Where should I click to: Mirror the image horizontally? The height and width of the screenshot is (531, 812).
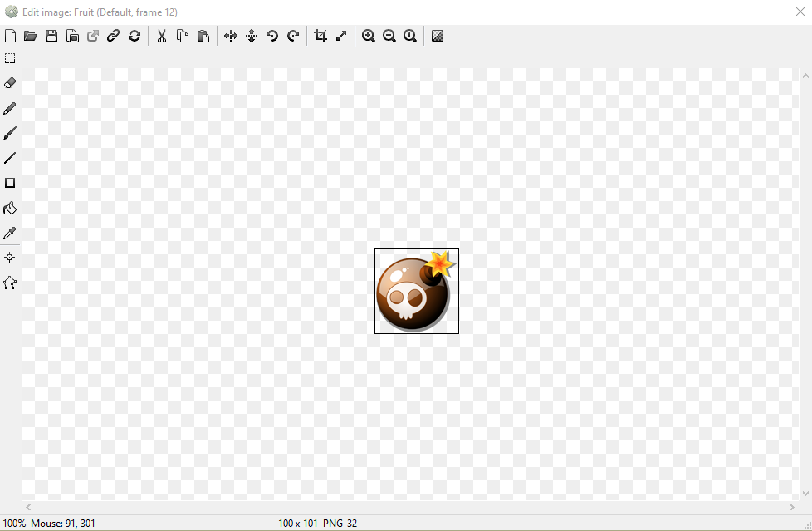coord(231,36)
